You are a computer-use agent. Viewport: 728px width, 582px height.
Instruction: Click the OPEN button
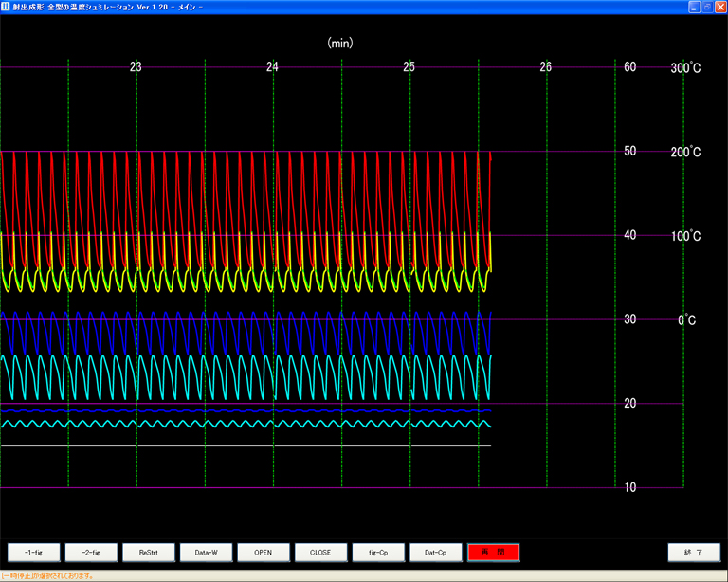tap(264, 553)
